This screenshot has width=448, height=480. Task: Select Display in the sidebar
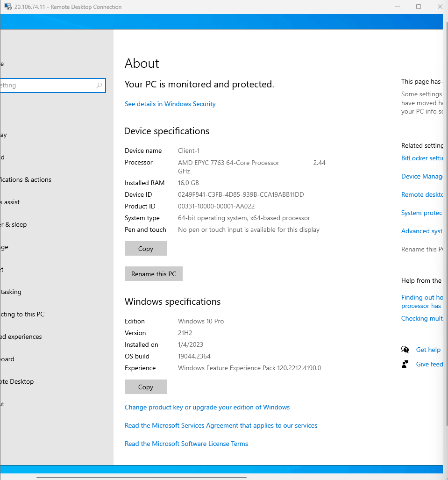click(x=3, y=135)
